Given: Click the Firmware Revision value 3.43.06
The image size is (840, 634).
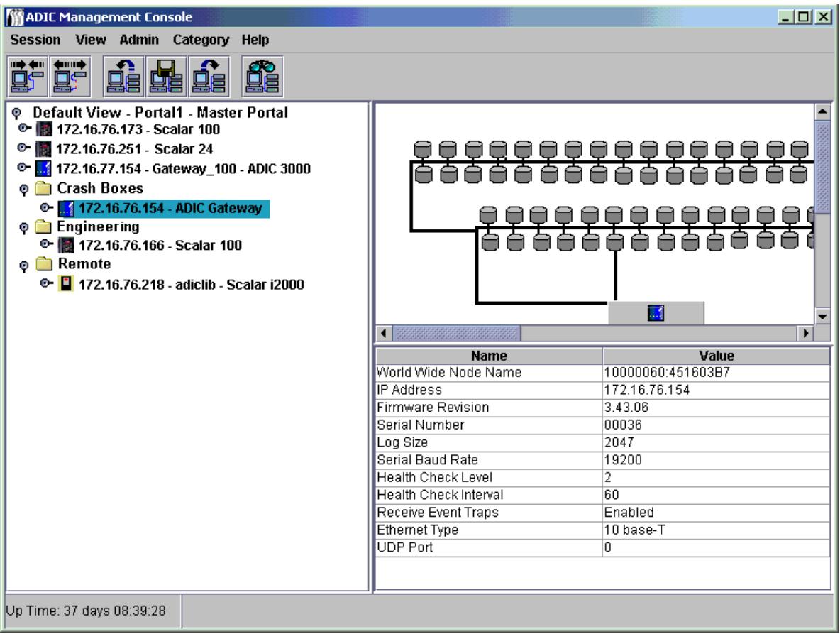Looking at the screenshot, I should tap(626, 408).
